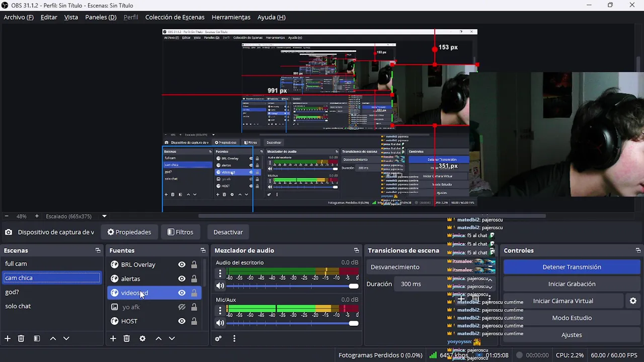644x362 pixels.
Task: Click the zoom out minus icon under preview
Action: click(7, 216)
